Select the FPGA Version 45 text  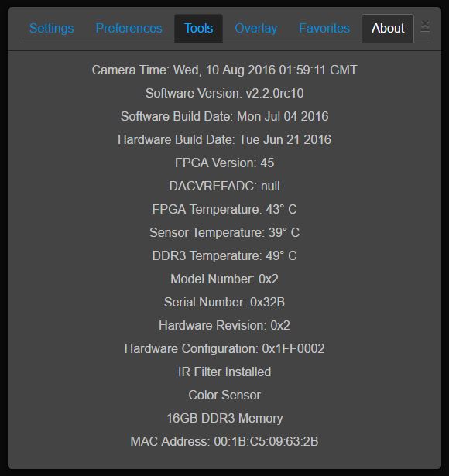pos(224,163)
